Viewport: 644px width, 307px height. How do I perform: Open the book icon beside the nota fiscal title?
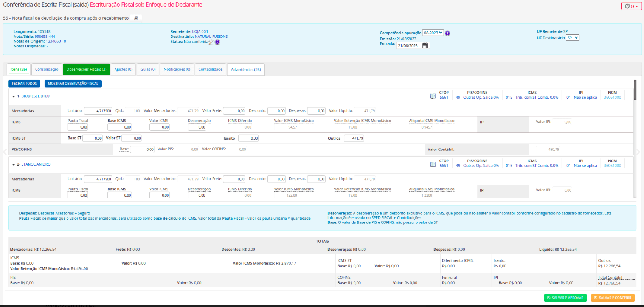point(136,18)
